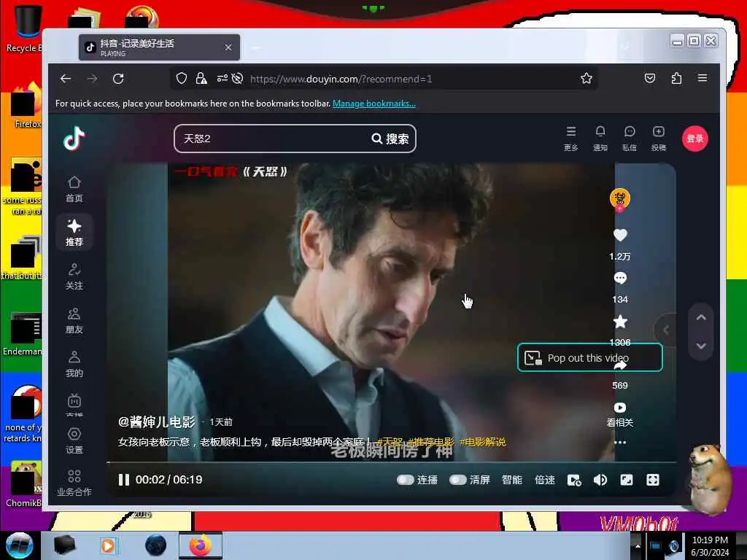The height and width of the screenshot is (560, 747).
Task: Expand the side panel with left chevron
Action: point(666,330)
